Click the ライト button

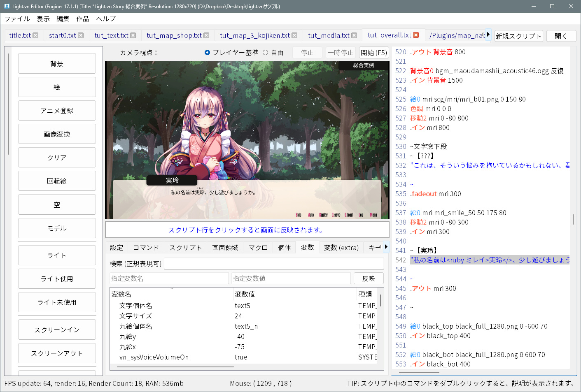(57, 255)
